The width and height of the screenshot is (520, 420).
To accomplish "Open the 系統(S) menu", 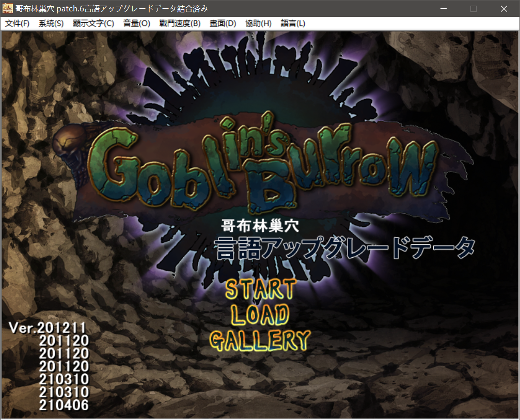I will pyautogui.click(x=51, y=23).
